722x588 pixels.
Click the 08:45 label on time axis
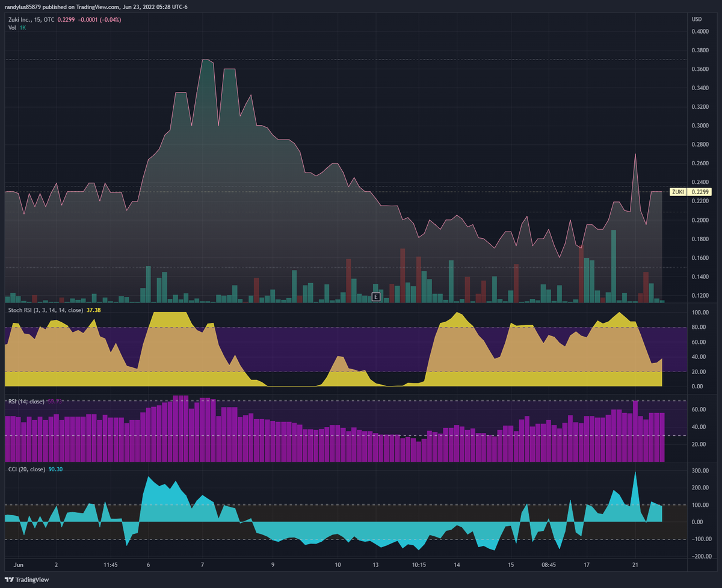click(548, 565)
